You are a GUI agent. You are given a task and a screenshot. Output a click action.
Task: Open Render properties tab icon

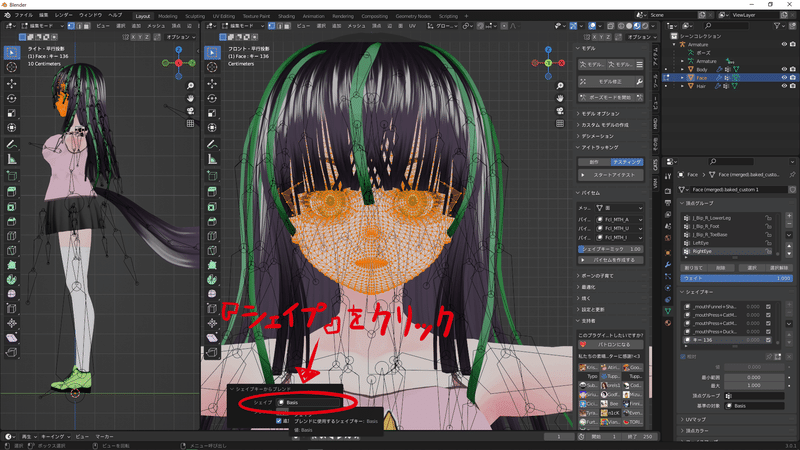pyautogui.click(x=668, y=191)
